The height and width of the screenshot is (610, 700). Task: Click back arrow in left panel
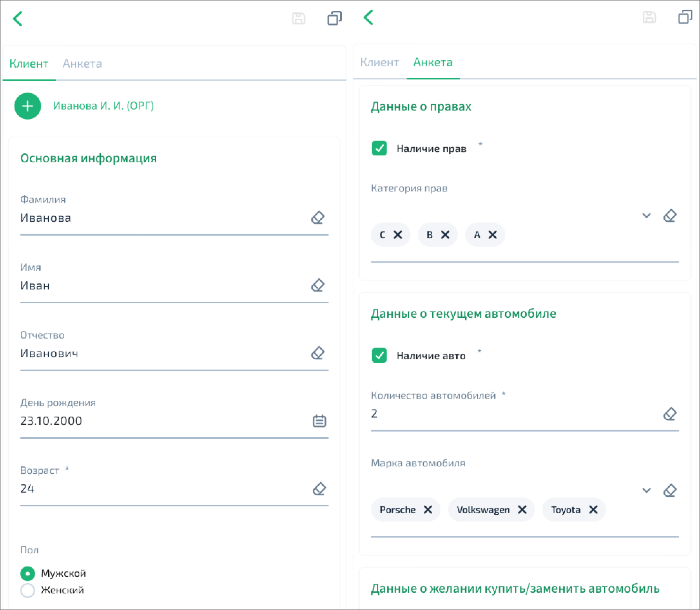click(18, 19)
